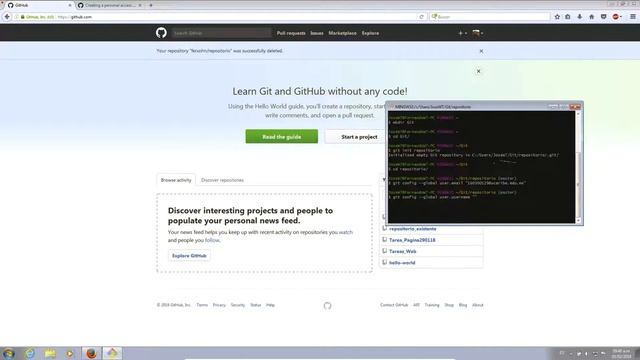Click the footer GitHub mark icon
Viewport: 640px width, 360px height.
pyautogui.click(x=327, y=305)
